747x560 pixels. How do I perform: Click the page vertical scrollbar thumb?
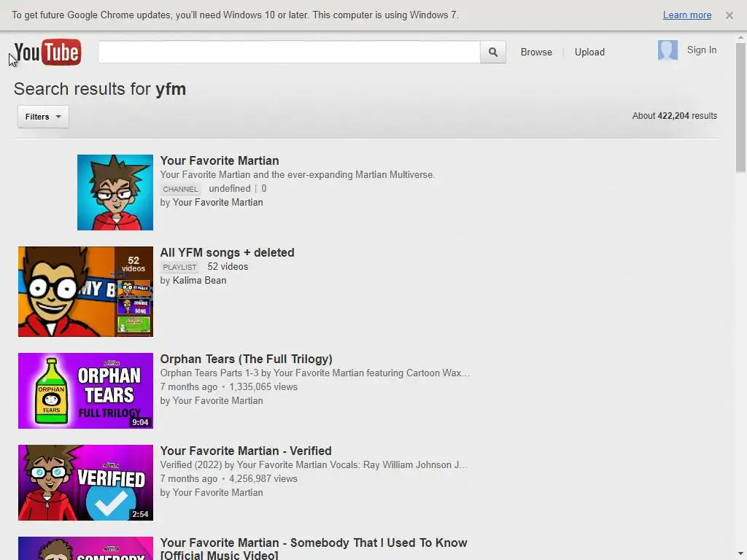pos(741,108)
